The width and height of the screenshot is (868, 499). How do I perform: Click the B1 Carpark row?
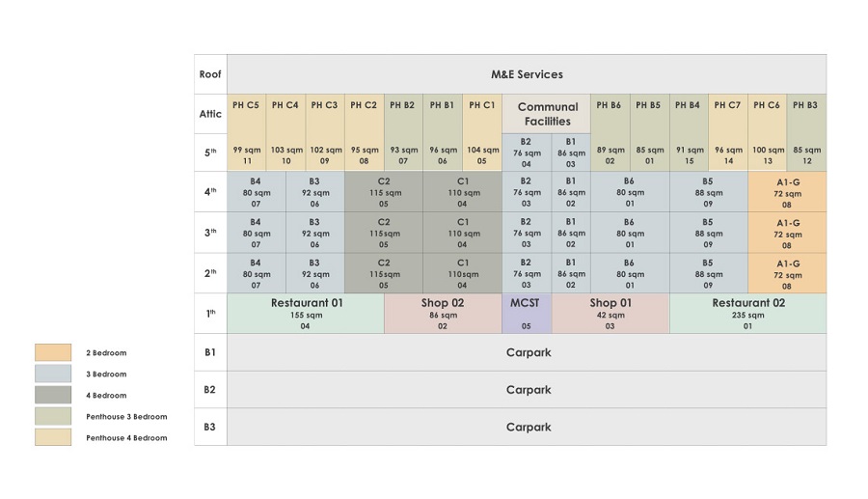pos(527,352)
